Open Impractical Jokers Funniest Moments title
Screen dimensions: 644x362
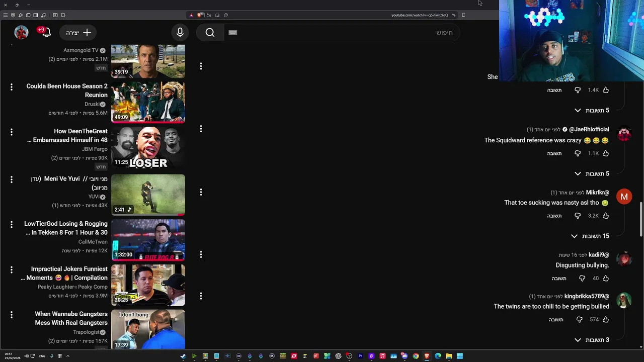(64, 273)
